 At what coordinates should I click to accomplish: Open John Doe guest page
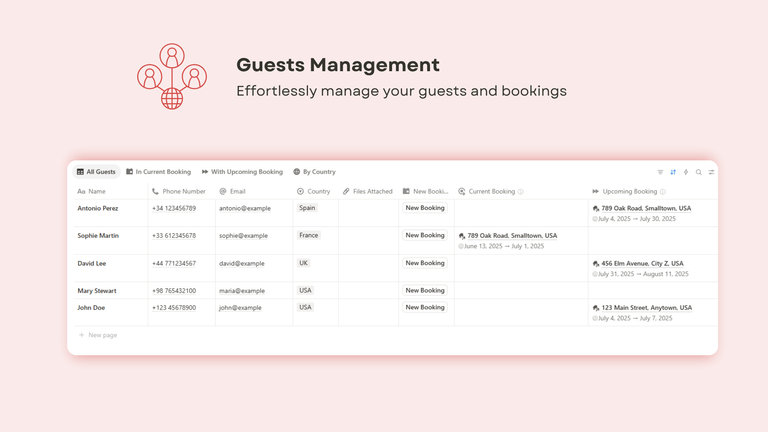(91, 308)
